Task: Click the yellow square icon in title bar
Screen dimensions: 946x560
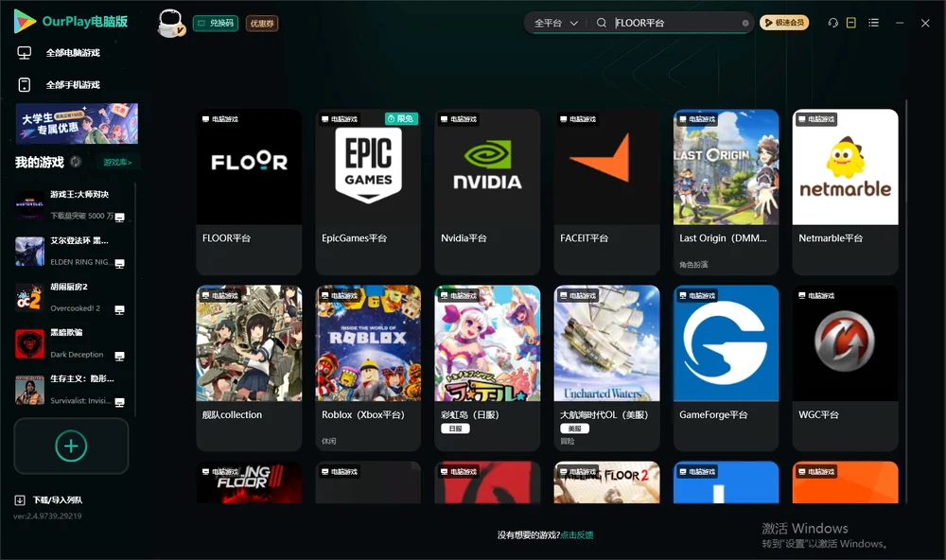Action: click(x=851, y=23)
